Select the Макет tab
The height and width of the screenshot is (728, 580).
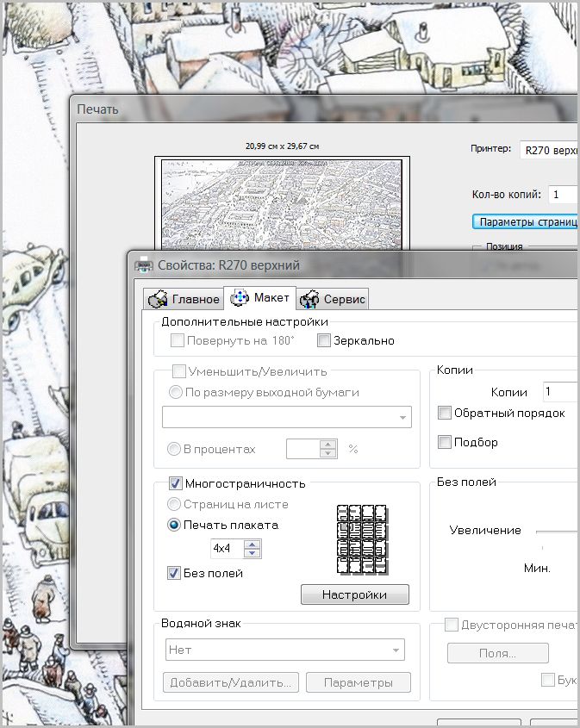(x=260, y=297)
